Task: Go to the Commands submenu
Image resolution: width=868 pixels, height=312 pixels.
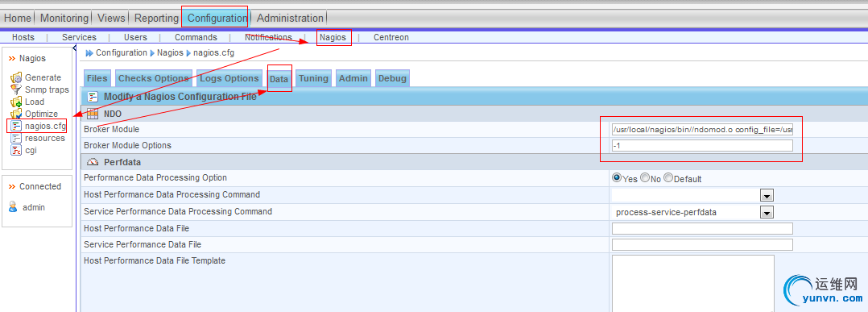Action: [196, 37]
